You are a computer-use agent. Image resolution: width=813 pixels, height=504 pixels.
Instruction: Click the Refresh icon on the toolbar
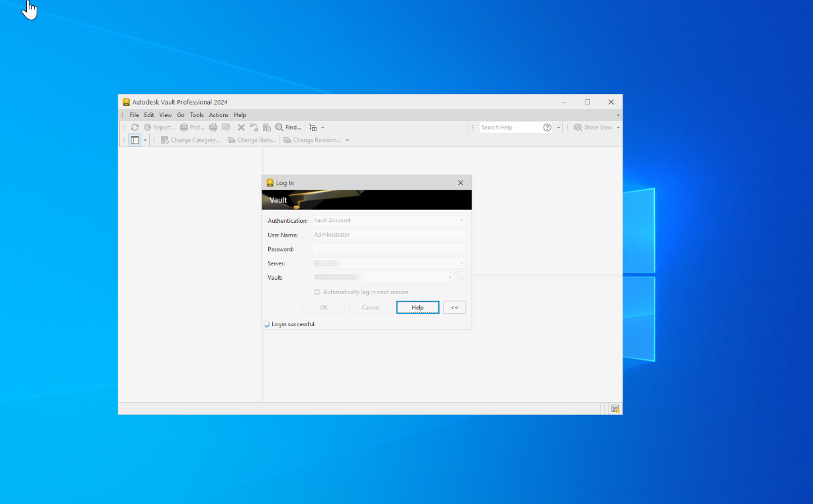click(135, 127)
